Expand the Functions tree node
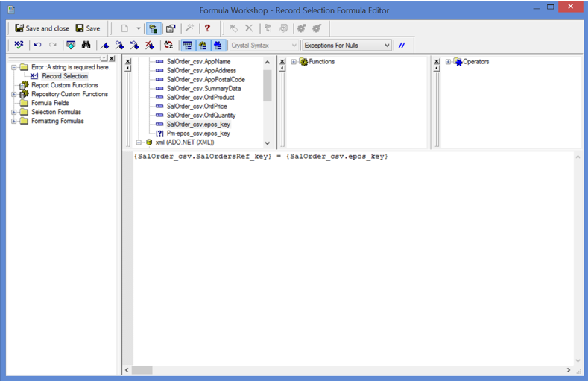The image size is (588, 382). click(x=294, y=62)
